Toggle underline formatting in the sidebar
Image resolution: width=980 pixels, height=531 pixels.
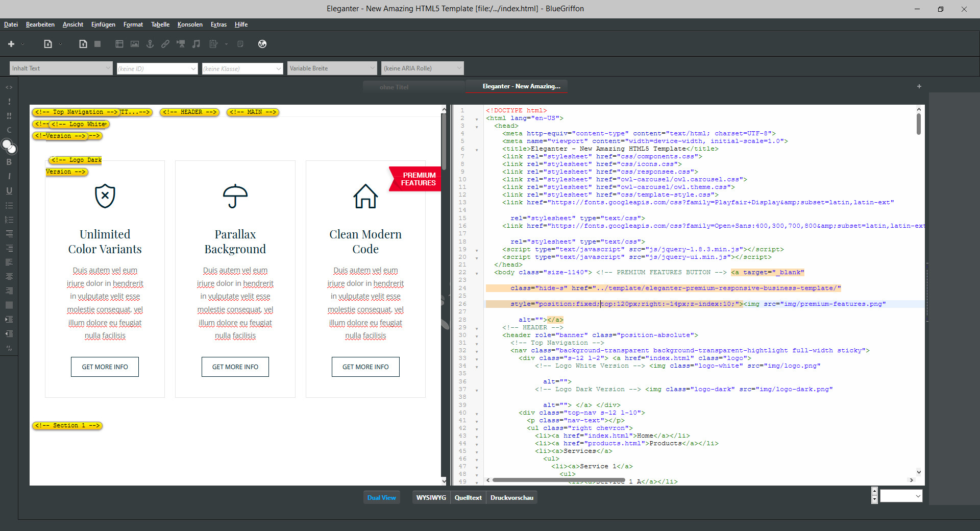coord(9,190)
